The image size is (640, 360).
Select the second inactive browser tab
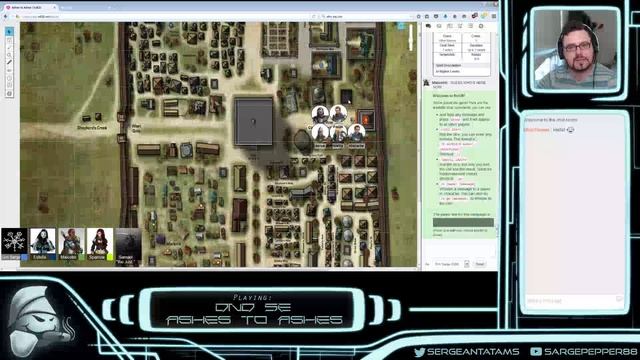tap(85, 7)
